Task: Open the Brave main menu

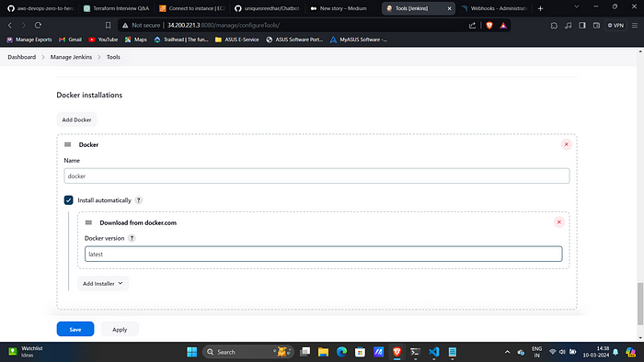Action: tap(635, 25)
